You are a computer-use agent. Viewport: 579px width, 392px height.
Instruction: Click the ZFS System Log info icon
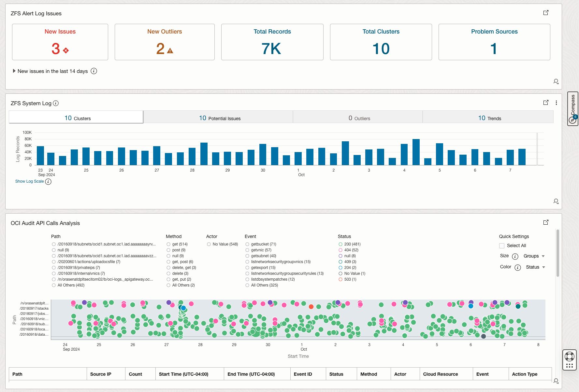[x=56, y=103]
